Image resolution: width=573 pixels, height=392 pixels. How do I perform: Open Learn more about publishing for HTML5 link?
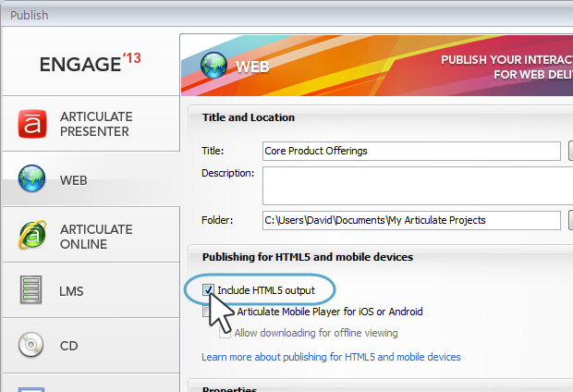(x=331, y=357)
